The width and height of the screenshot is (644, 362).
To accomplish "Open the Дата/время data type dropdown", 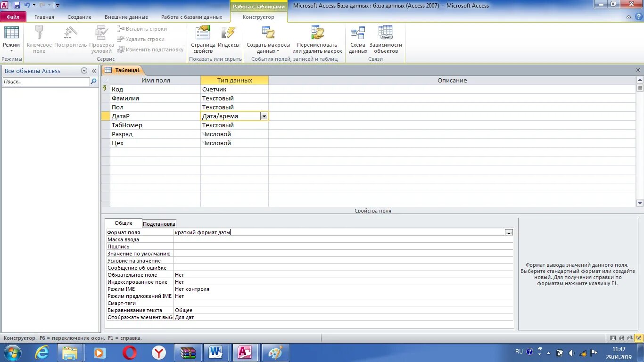I will 264,116.
